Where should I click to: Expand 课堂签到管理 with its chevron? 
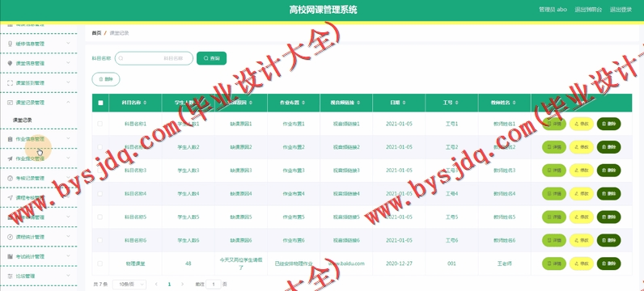point(68,82)
